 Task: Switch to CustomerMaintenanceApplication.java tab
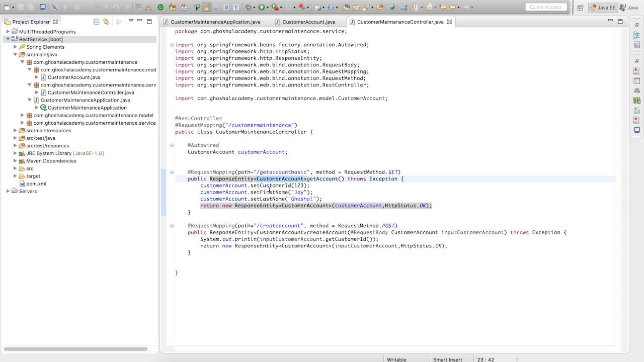(x=215, y=22)
